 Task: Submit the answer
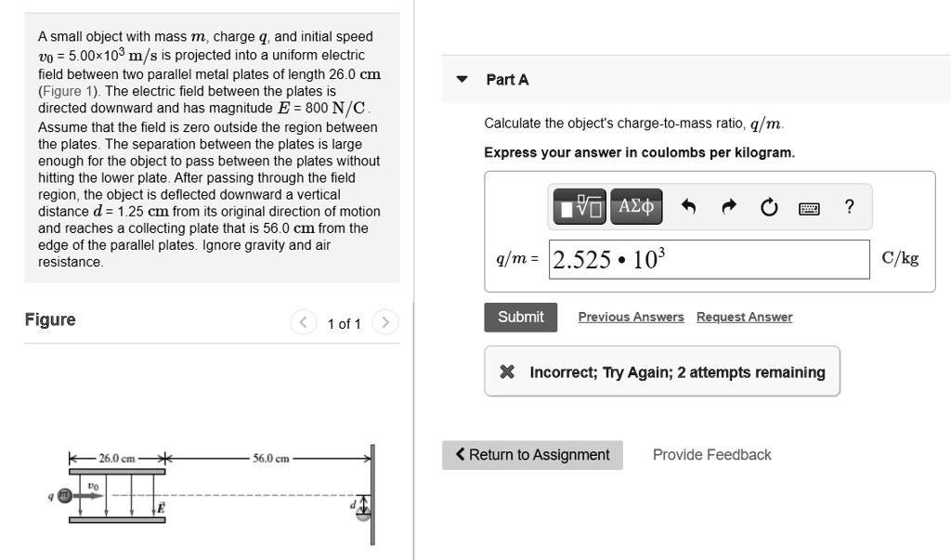pyautogui.click(x=520, y=318)
